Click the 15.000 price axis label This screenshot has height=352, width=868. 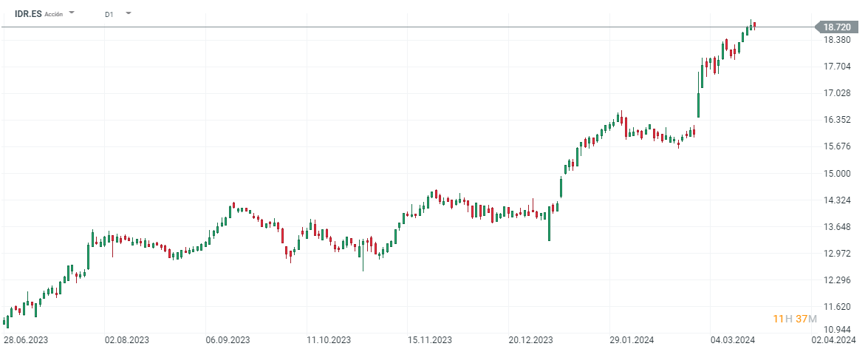836,174
